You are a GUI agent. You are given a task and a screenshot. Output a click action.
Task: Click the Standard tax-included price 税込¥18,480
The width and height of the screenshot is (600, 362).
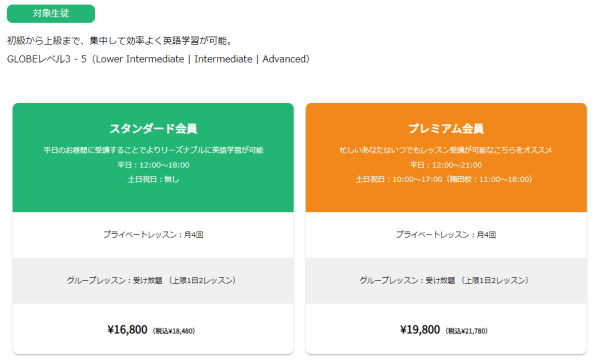[174, 331]
